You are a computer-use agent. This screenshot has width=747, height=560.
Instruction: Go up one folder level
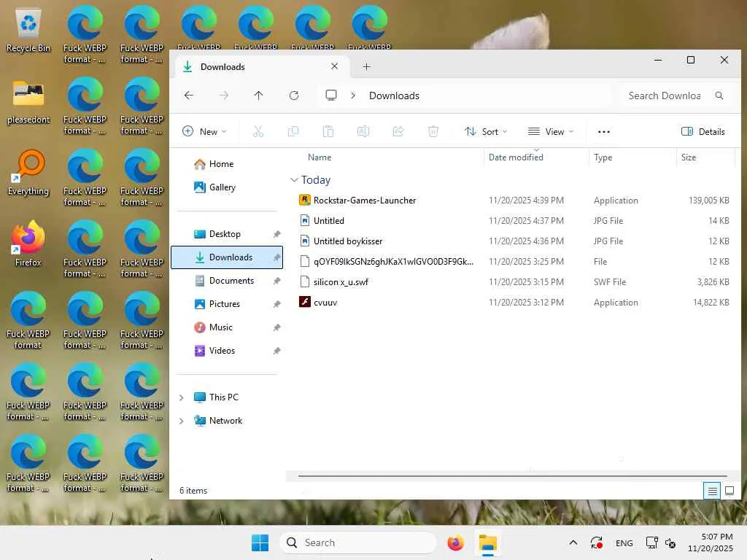258,96
